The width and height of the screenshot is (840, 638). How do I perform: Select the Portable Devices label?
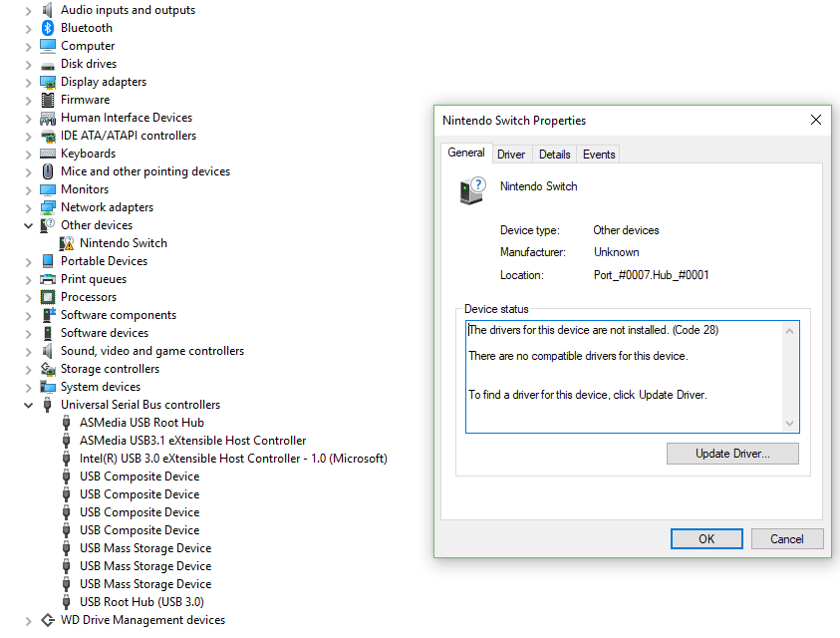pyautogui.click(x=104, y=261)
